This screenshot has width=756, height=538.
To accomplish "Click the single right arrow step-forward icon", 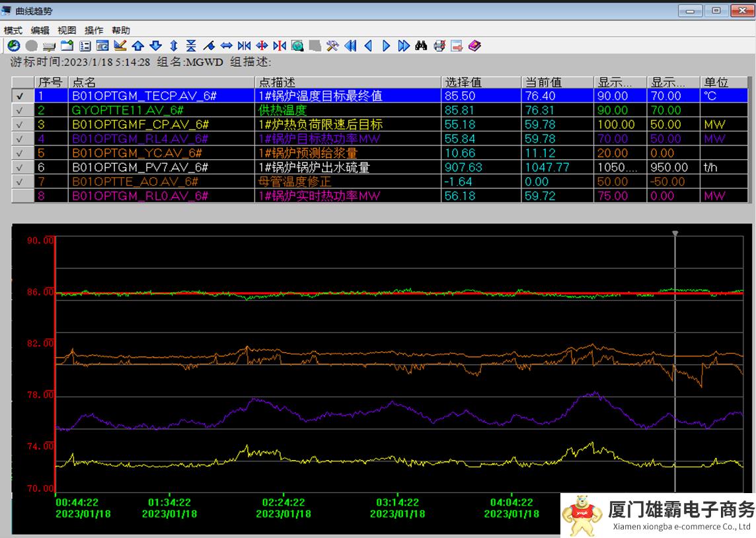I will [387, 46].
